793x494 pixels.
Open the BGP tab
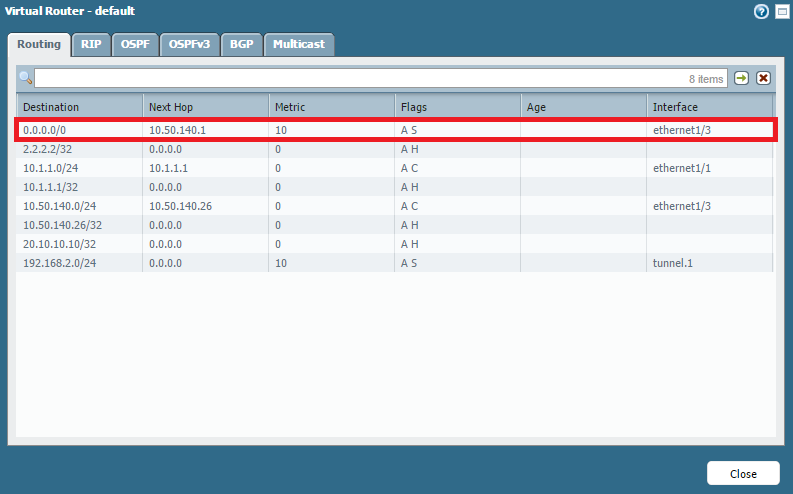pyautogui.click(x=241, y=44)
